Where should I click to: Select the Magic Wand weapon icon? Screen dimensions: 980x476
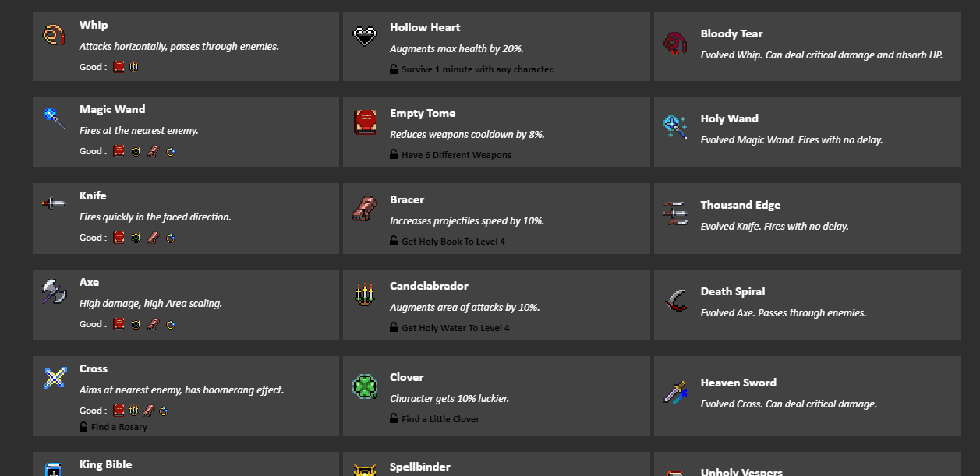[54, 118]
